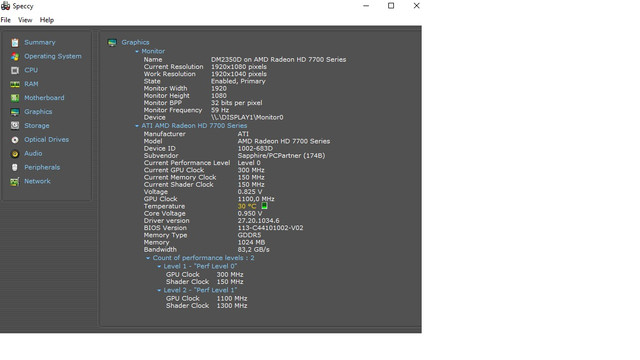
Task: Open the Peripherals section label
Action: click(42, 167)
